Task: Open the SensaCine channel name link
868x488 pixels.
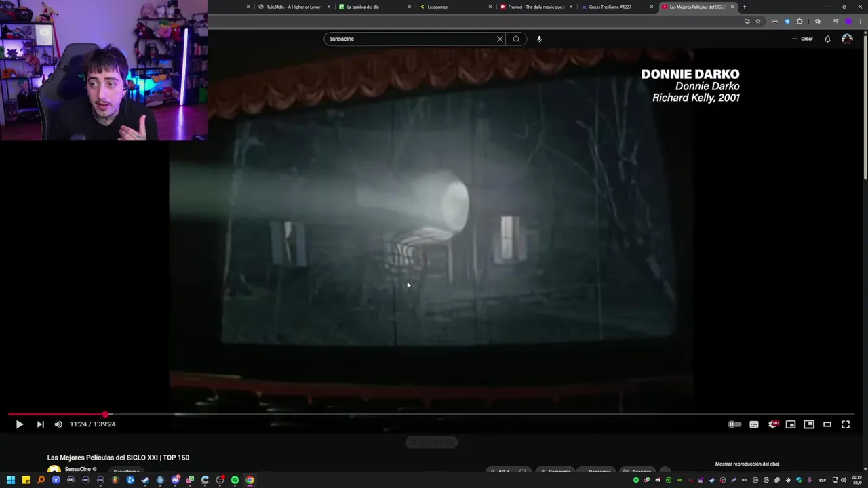Action: 77,469
